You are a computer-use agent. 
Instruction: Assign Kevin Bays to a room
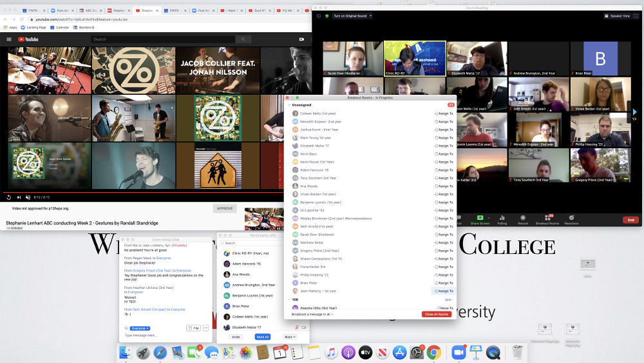point(444,153)
